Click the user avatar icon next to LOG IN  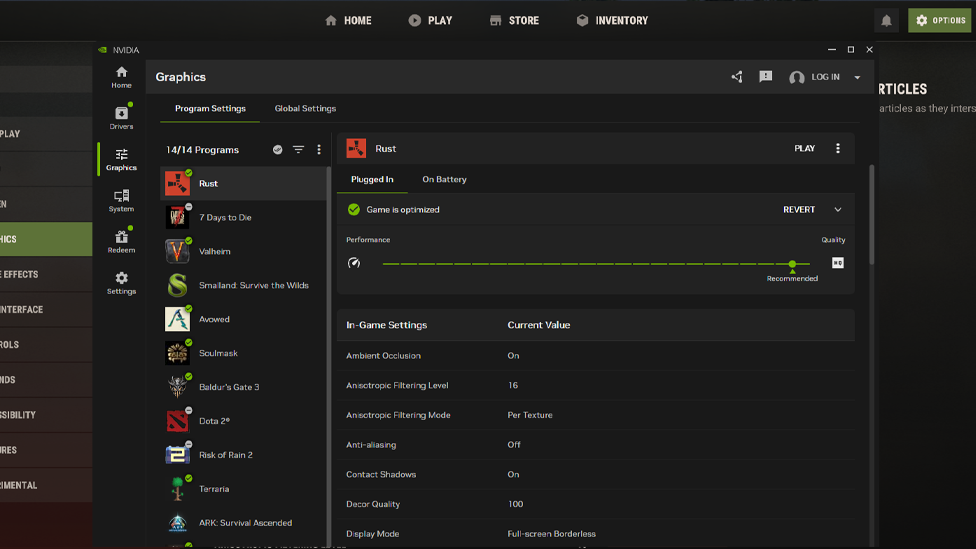(796, 77)
